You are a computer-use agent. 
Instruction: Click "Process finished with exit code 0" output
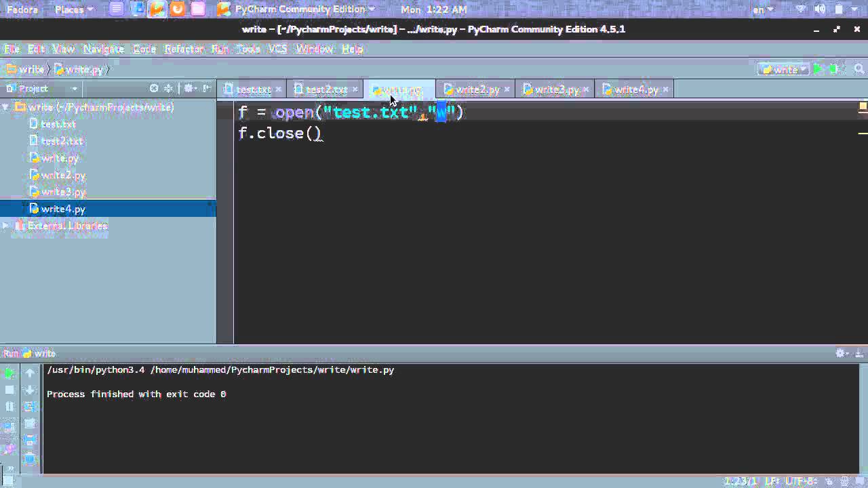pos(136,394)
